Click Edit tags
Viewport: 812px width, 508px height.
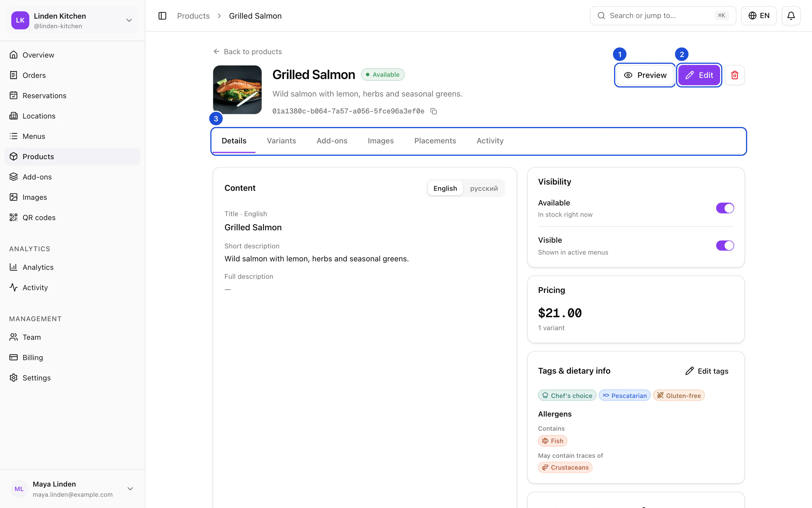pos(707,371)
